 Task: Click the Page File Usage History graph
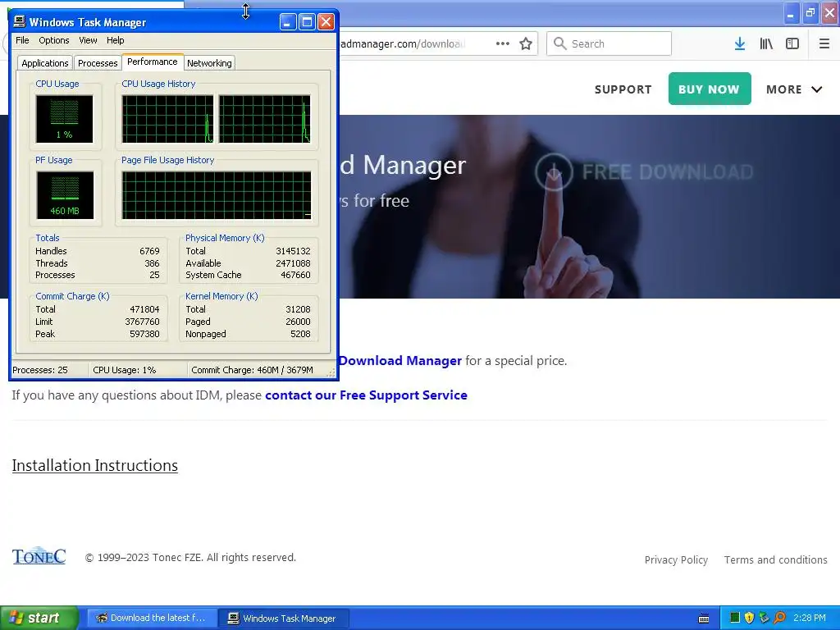[217, 195]
